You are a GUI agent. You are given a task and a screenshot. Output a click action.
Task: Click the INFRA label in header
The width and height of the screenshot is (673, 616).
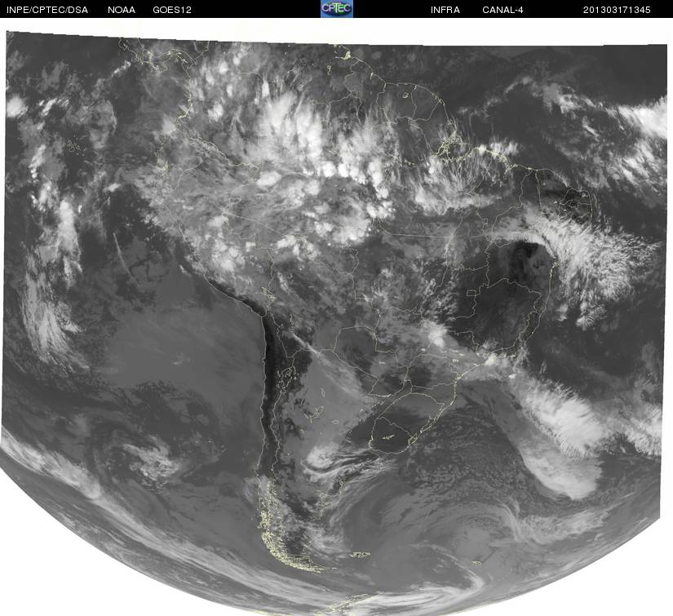445,10
